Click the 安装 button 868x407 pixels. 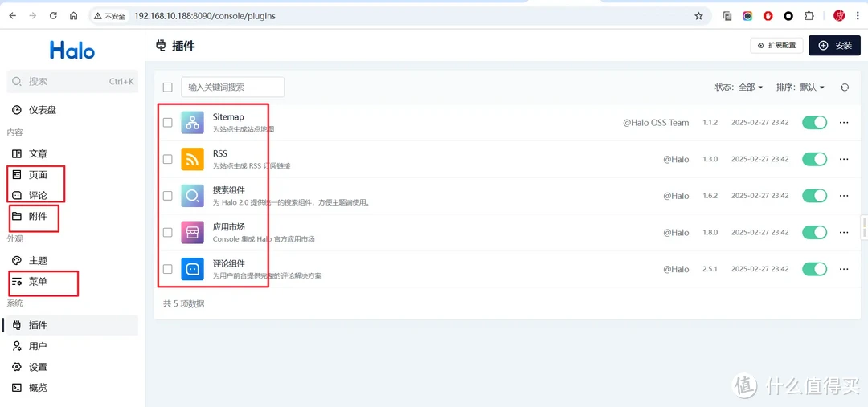[x=834, y=46]
